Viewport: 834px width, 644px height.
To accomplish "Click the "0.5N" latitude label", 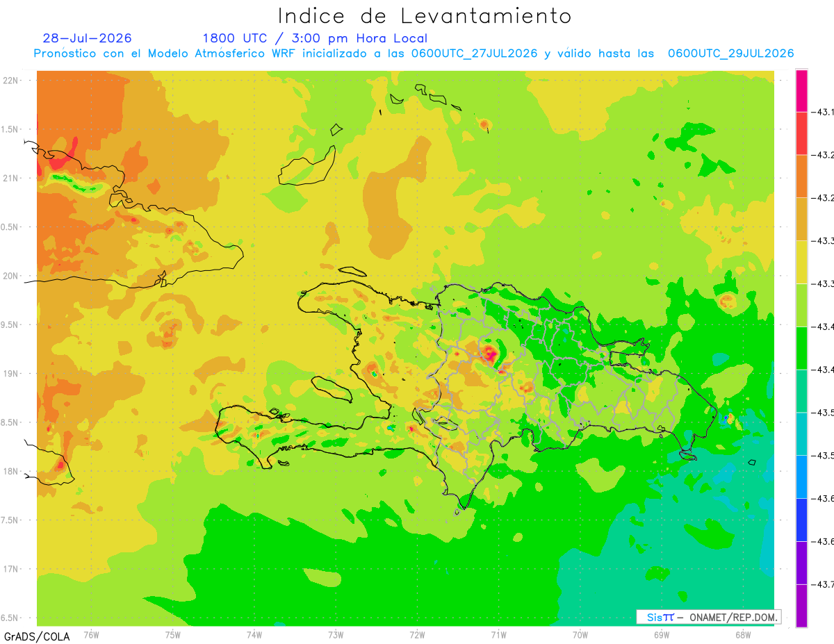I will pyautogui.click(x=10, y=227).
